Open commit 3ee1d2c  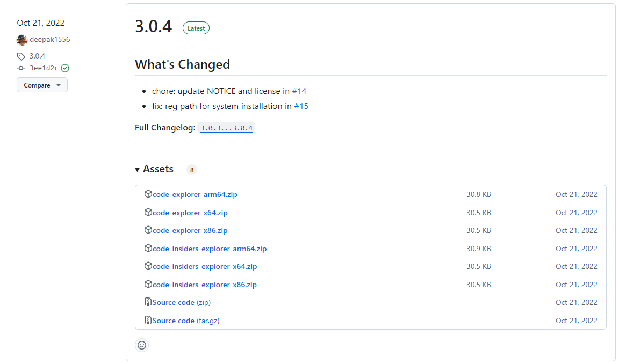click(44, 68)
